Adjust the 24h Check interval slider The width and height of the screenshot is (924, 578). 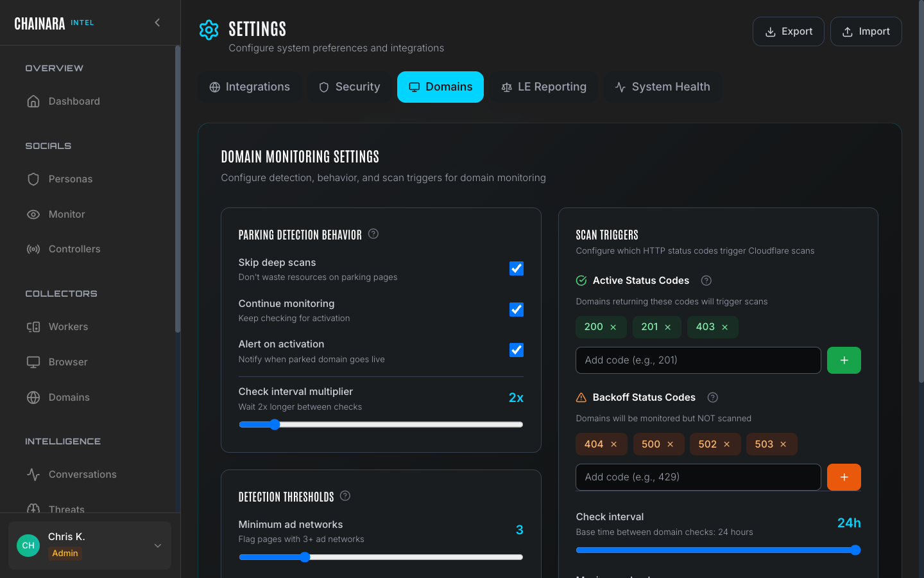coord(719,550)
